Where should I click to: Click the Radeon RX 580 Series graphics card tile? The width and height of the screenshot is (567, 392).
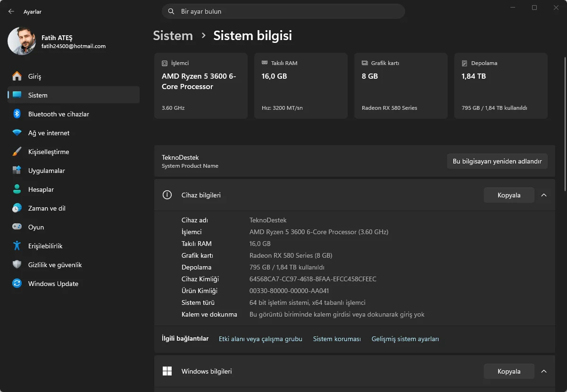[401, 86]
